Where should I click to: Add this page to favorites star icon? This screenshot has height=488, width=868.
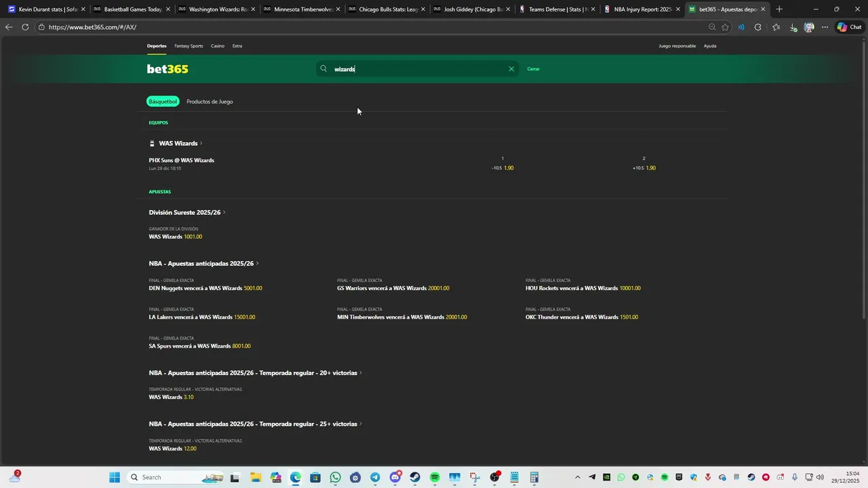click(x=725, y=27)
